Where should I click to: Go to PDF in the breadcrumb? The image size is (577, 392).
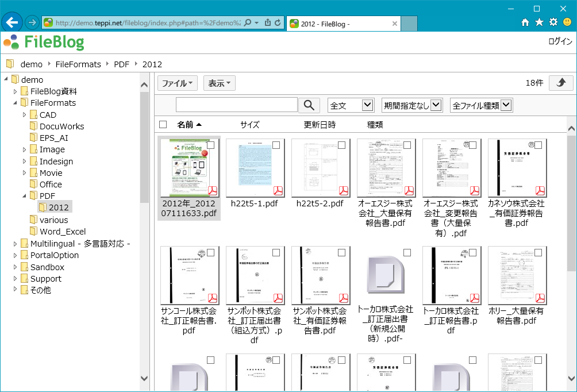[121, 64]
